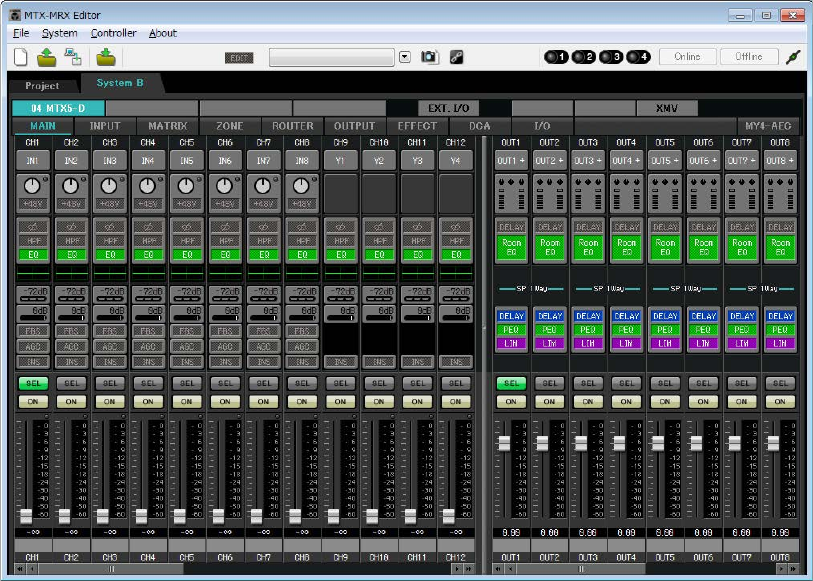Open the OUT1 speaker routing graphic
The height and width of the screenshot is (581, 813).
(511, 194)
